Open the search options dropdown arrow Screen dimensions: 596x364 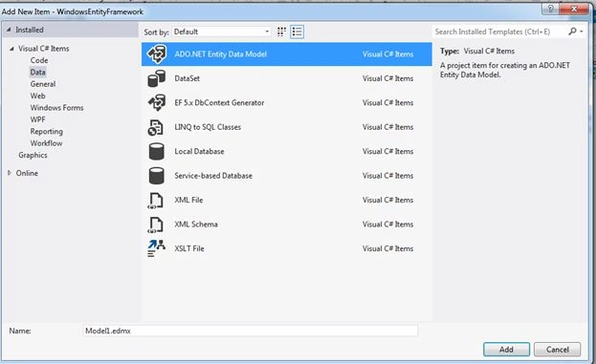point(582,32)
